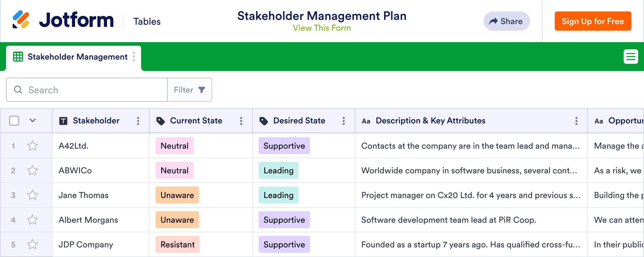Toggle the select all rows checkbox

tap(14, 121)
